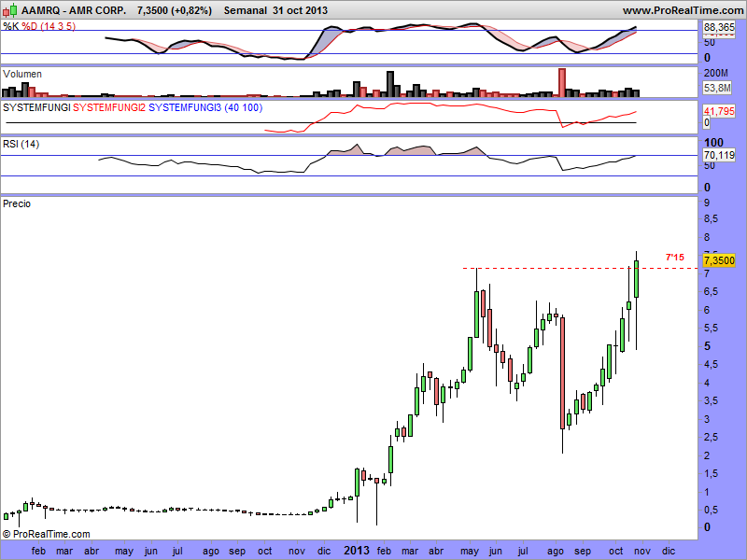Click the red 41,795 SYSTEMFUNGI value

(718, 111)
